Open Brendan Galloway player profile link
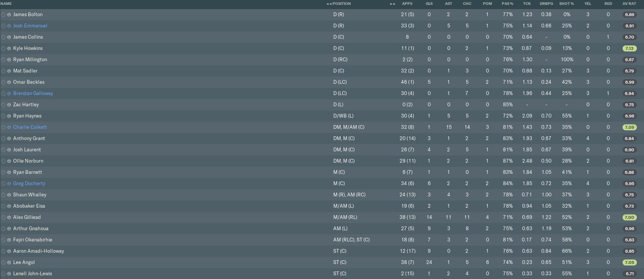This screenshot has width=644, height=279. click(33, 94)
